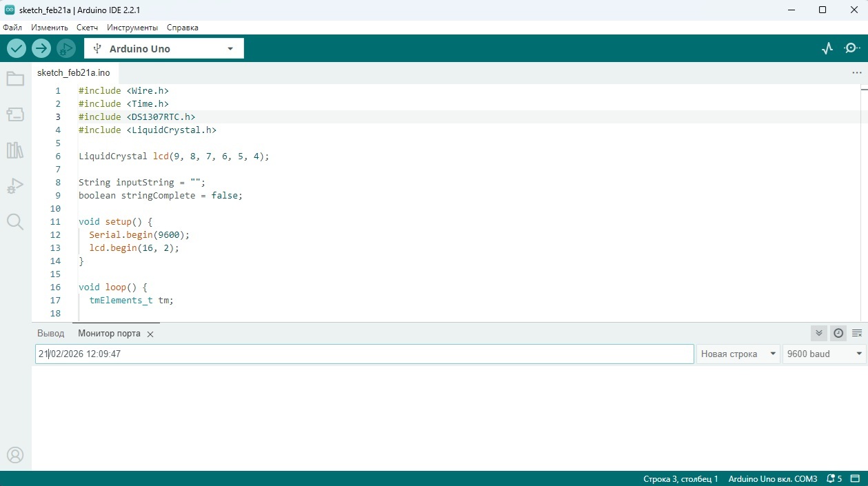The height and width of the screenshot is (486, 868).
Task: Clear the serial monitor output
Action: click(857, 333)
